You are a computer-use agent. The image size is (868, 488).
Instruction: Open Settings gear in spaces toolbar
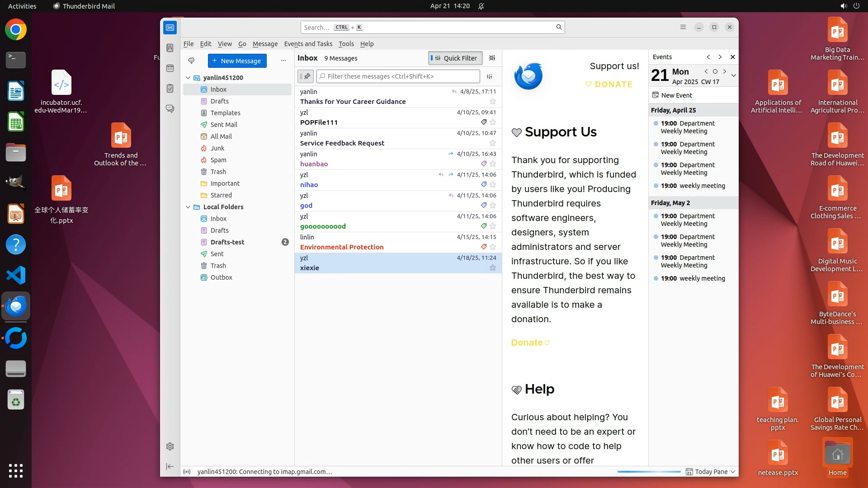click(170, 446)
